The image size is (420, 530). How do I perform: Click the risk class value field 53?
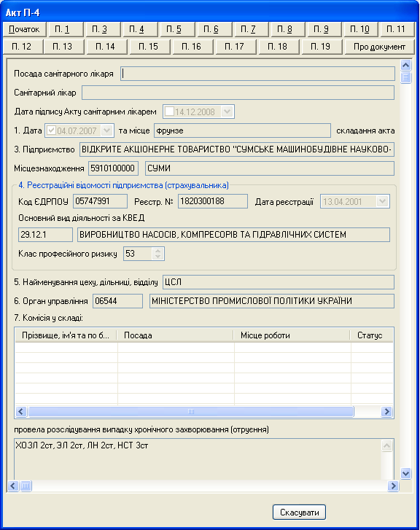(138, 254)
